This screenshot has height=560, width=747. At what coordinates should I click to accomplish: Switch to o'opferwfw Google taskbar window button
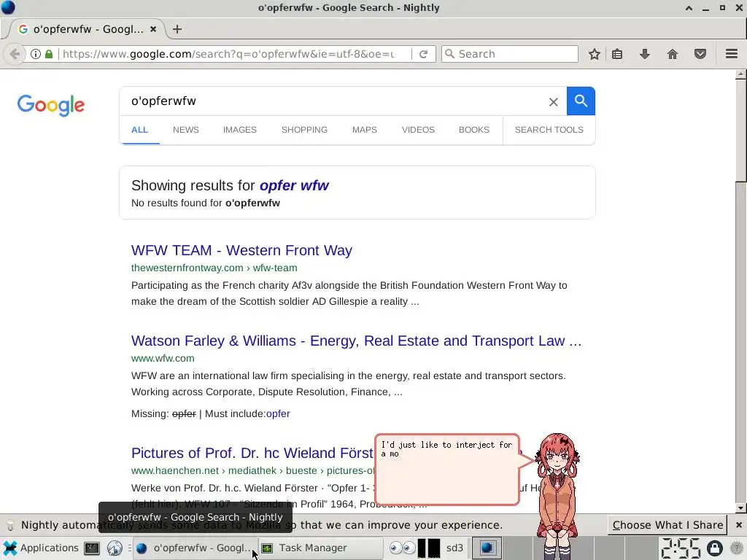tap(196, 548)
